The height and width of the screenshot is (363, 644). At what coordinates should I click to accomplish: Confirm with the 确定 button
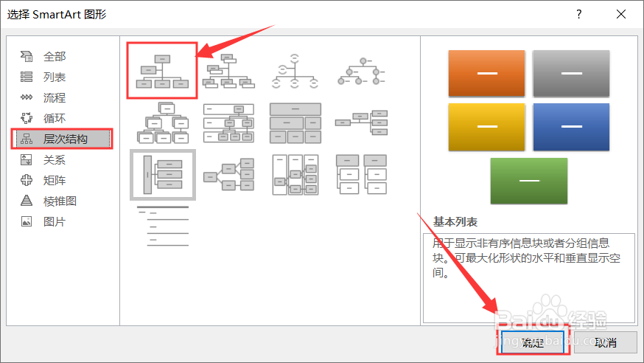[533, 342]
